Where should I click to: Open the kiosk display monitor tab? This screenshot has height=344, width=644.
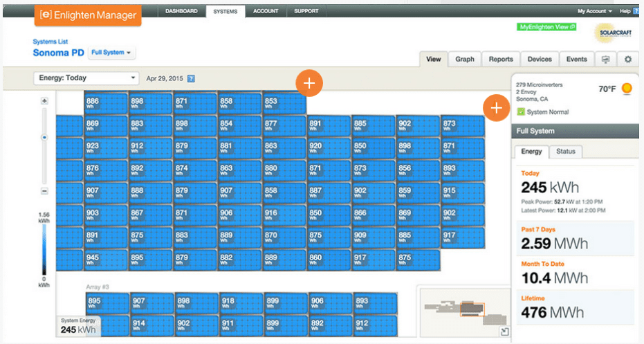606,60
